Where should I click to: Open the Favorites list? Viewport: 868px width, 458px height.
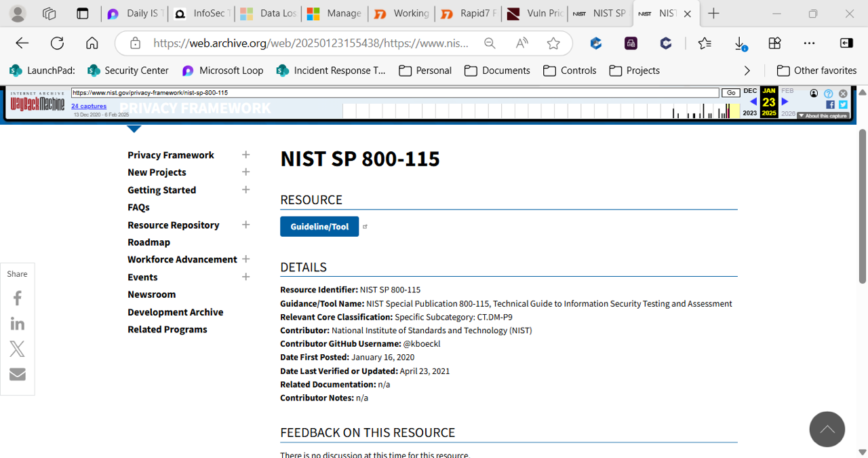point(705,43)
